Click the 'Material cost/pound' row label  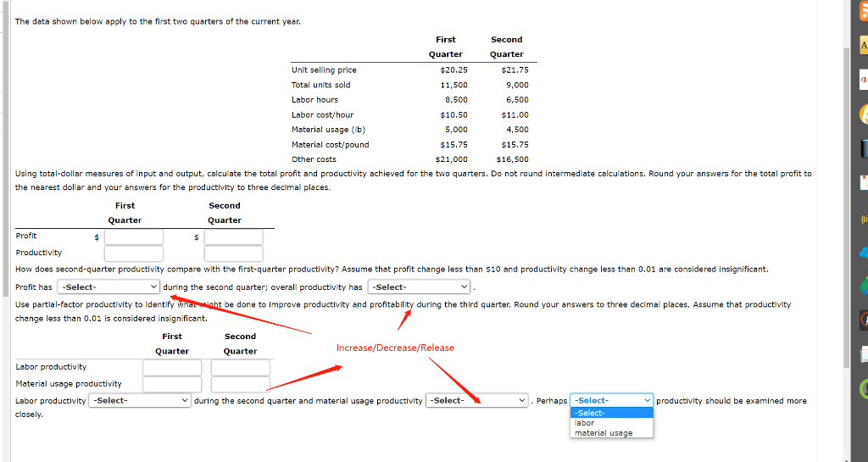pyautogui.click(x=330, y=144)
